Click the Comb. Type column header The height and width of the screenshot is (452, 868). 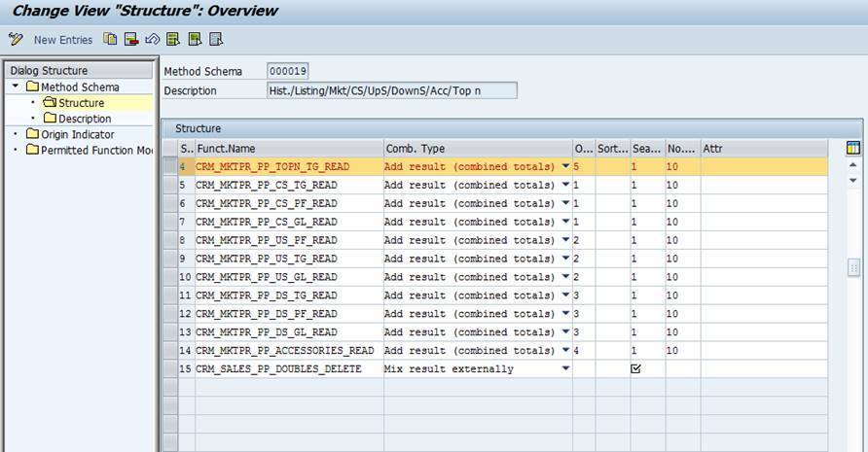[478, 149]
